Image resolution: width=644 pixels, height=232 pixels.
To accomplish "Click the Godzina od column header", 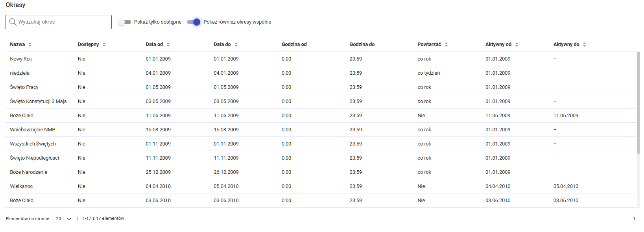I will pos(294,44).
